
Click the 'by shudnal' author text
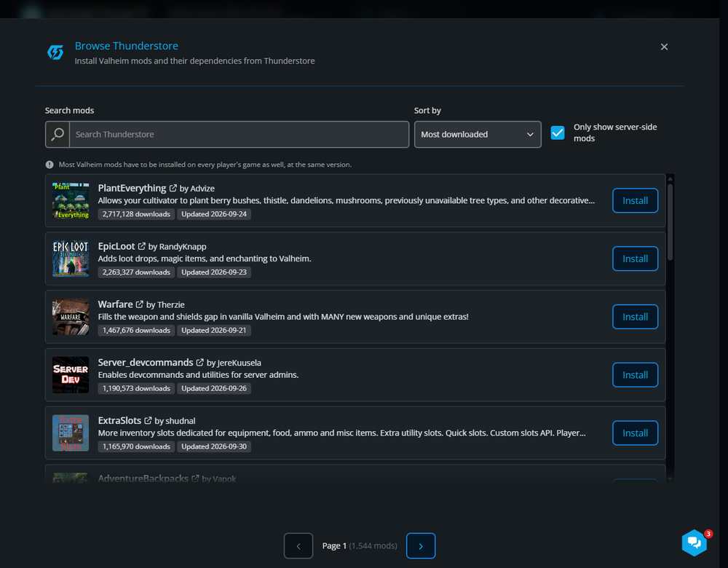coord(175,421)
